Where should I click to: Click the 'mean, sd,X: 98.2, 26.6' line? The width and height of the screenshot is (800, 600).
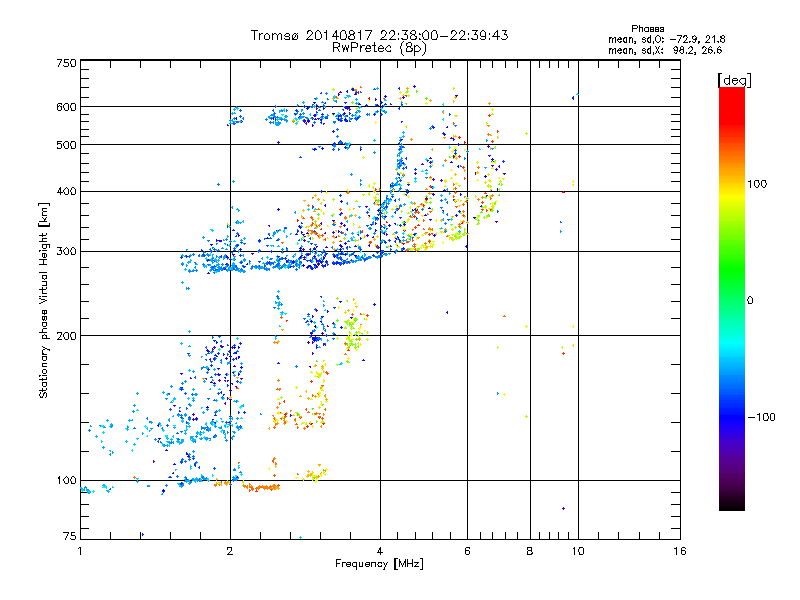(665, 50)
